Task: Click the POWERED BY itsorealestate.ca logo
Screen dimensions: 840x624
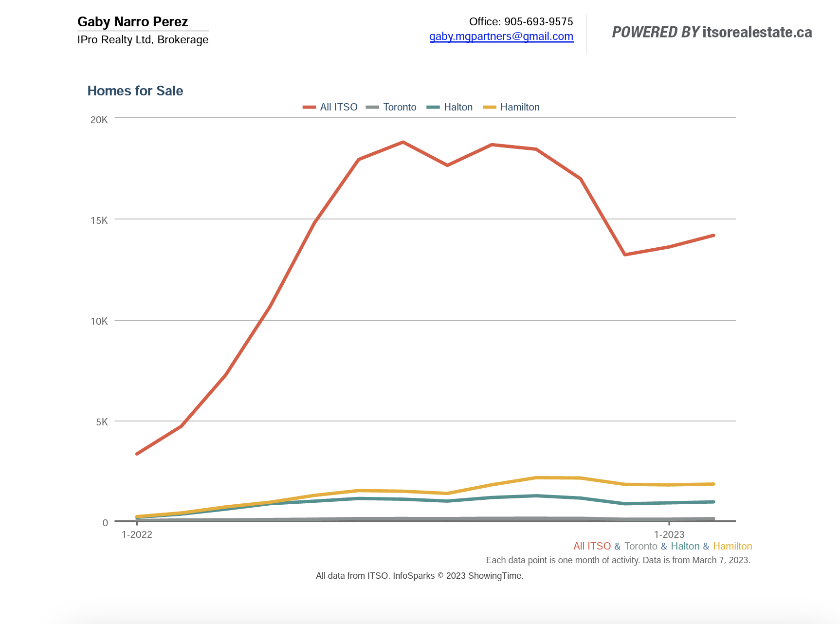Action: pos(712,32)
